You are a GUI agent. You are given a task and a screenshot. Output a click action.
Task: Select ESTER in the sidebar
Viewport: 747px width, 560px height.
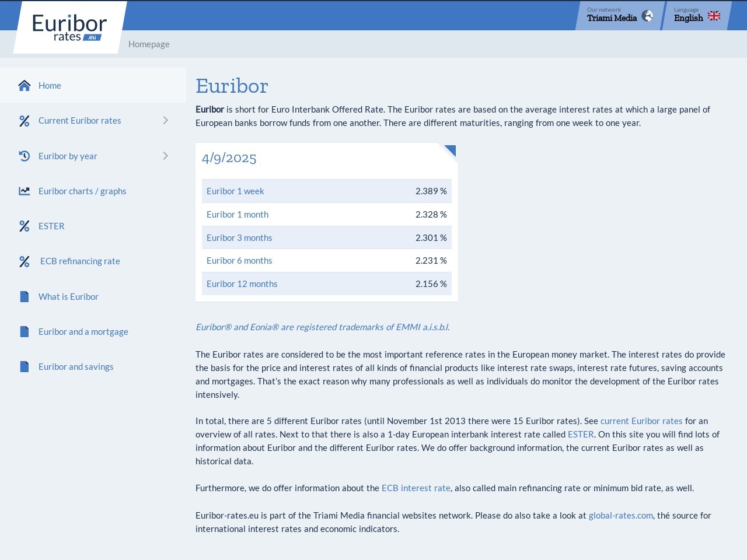(51, 226)
